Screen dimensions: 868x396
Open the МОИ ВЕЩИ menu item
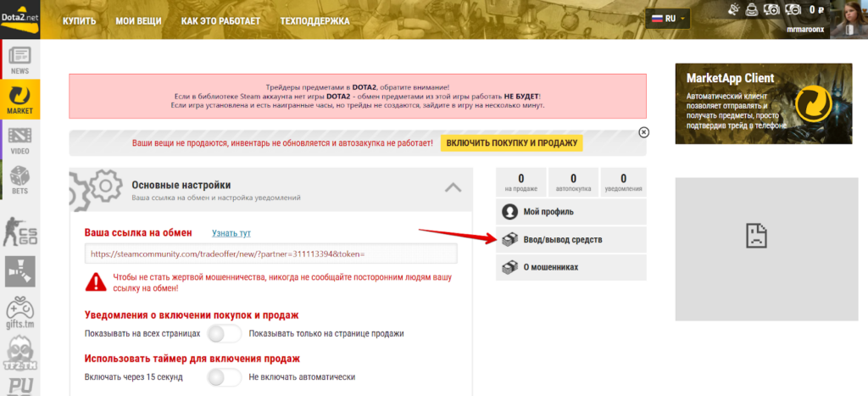pyautogui.click(x=138, y=21)
